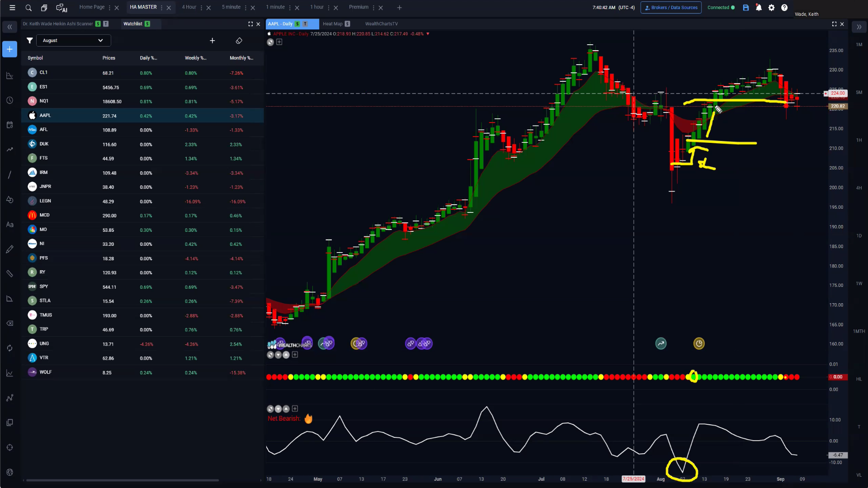
Task: Open the hamburger main menu
Action: 12,8
